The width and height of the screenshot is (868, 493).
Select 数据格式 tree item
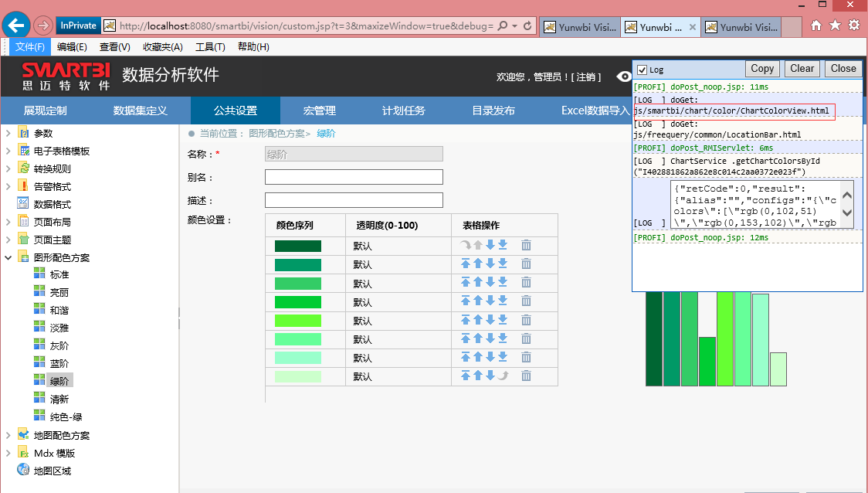pos(52,205)
